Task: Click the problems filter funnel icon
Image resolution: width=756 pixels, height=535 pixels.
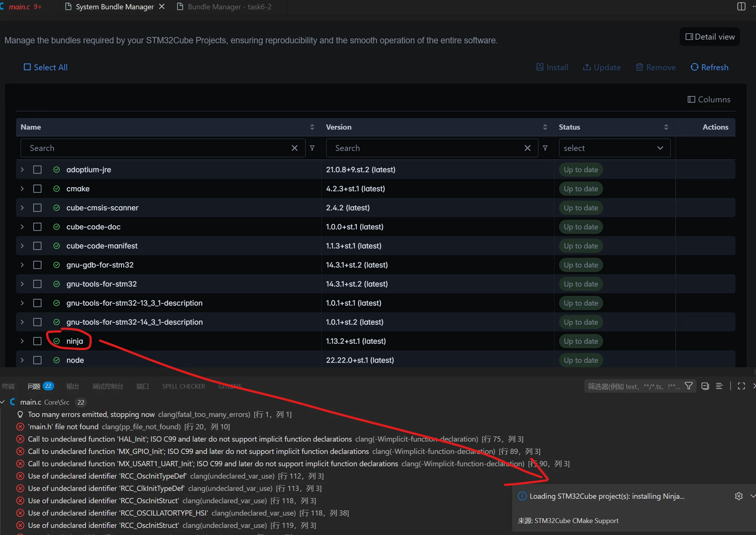Action: click(688, 386)
